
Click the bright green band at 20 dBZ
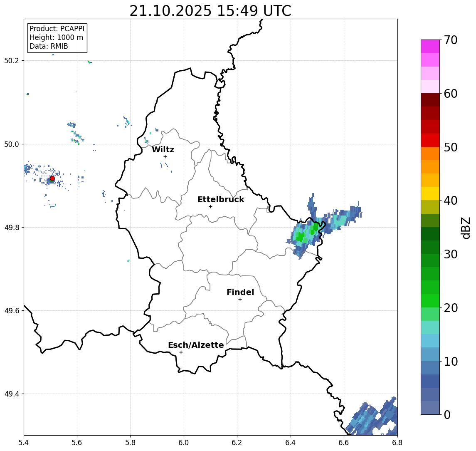(430, 300)
